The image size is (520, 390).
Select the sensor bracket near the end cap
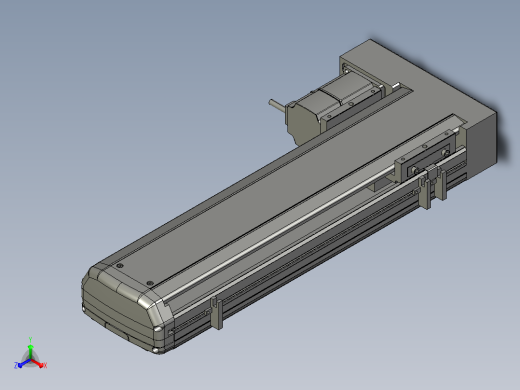click(x=217, y=312)
